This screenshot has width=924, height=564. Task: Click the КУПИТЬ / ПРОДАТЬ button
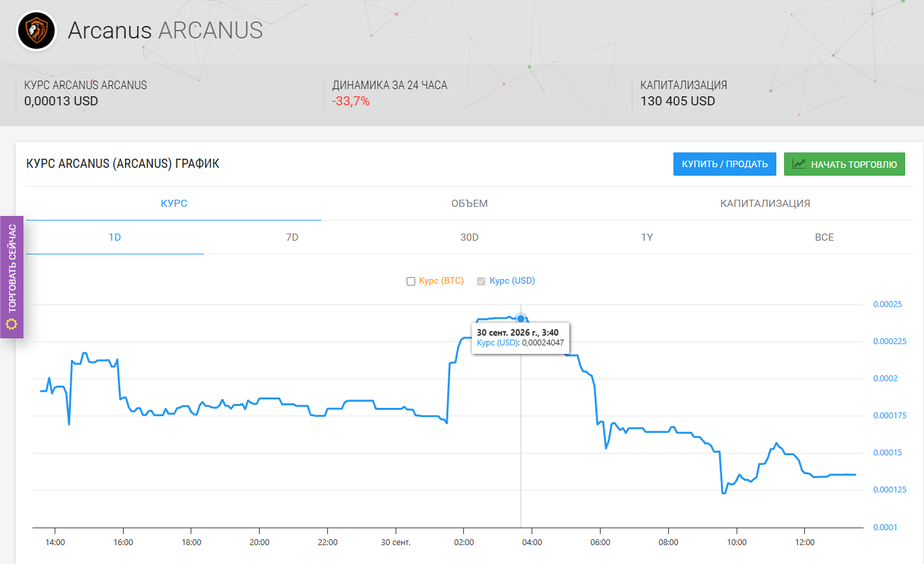(725, 164)
